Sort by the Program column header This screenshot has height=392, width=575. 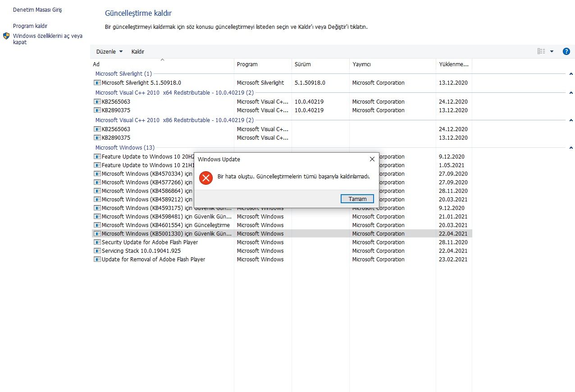click(263, 64)
